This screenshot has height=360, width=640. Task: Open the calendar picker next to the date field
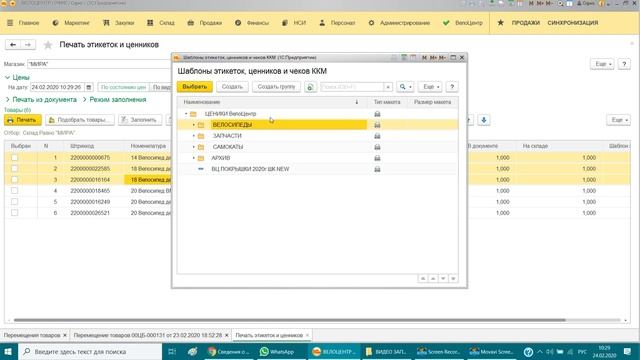89,87
